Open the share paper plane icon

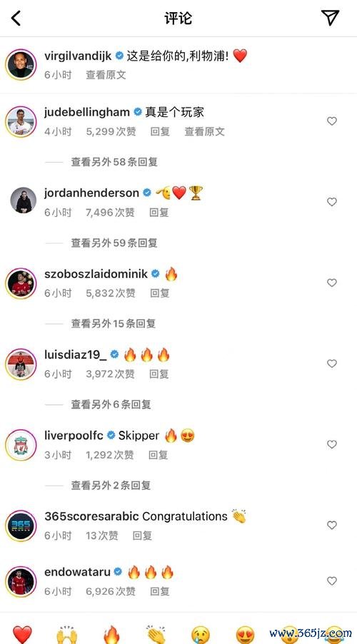tap(330, 17)
